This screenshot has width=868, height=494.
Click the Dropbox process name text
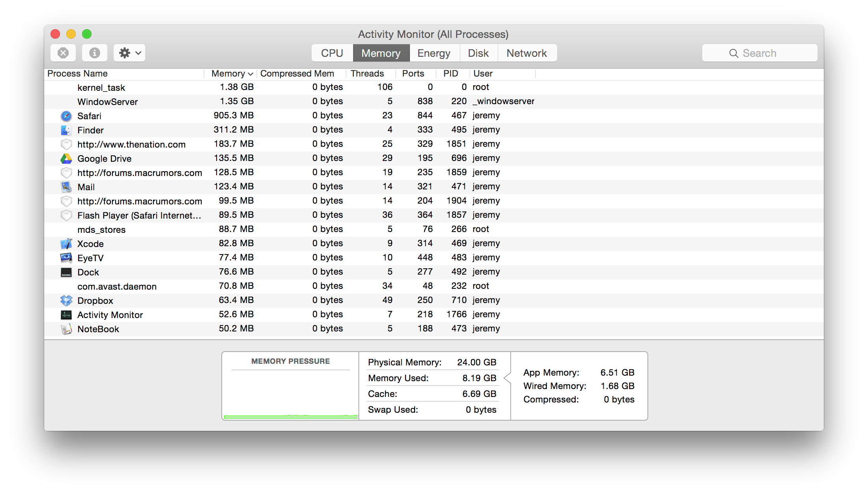(95, 301)
